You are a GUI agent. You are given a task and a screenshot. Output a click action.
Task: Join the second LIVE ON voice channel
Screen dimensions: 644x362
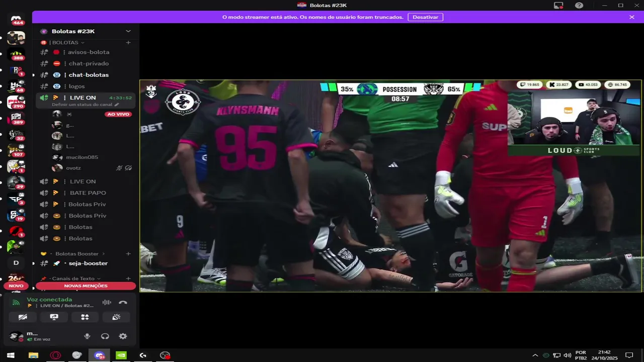[x=85, y=182]
